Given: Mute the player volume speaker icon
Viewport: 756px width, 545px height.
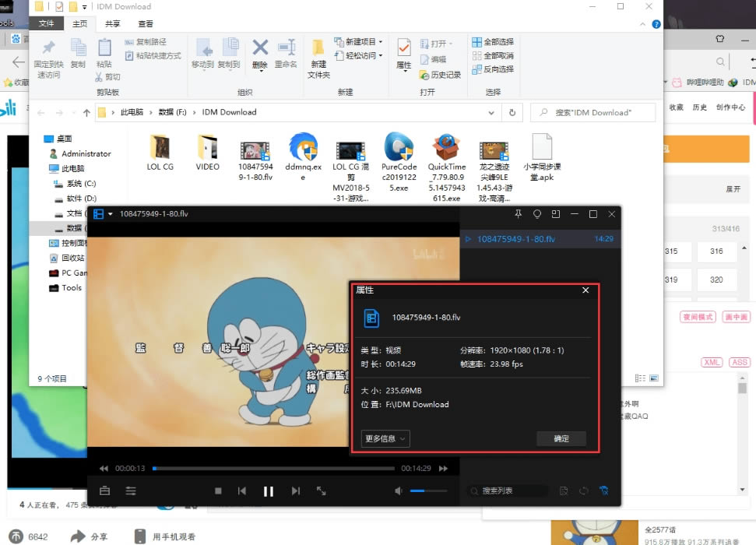Looking at the screenshot, I should [x=399, y=491].
